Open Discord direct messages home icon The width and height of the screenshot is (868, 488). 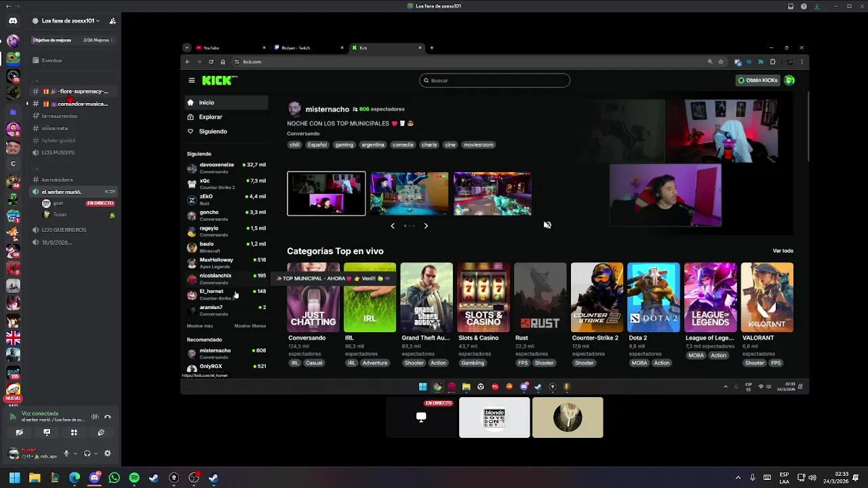[13, 21]
